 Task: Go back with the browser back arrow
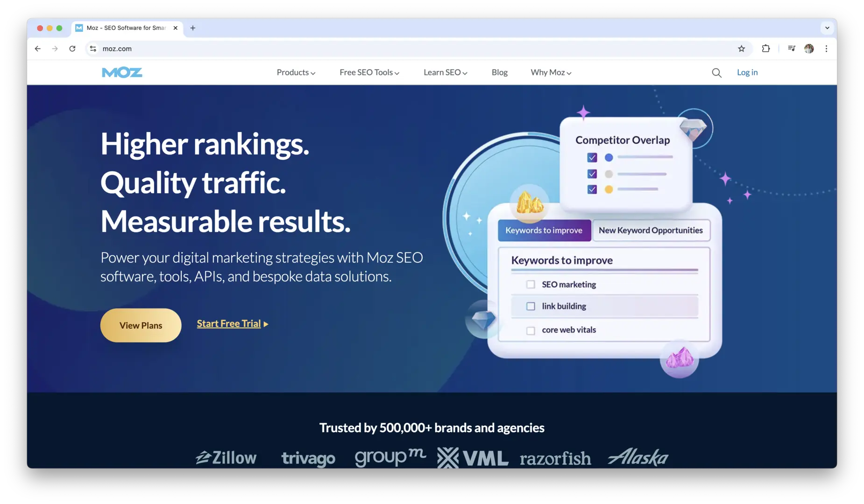[x=38, y=49]
